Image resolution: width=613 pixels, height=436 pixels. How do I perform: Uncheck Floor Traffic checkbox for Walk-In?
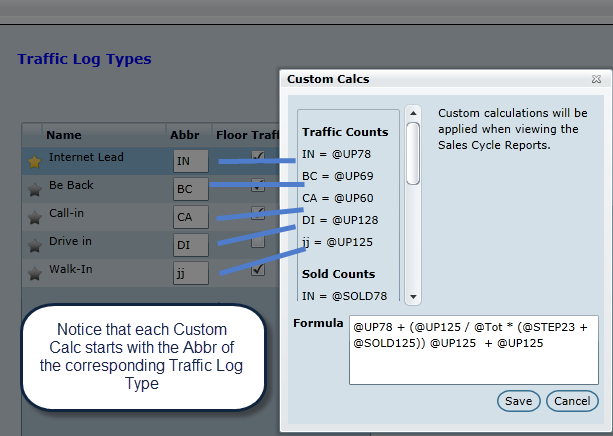[x=259, y=269]
